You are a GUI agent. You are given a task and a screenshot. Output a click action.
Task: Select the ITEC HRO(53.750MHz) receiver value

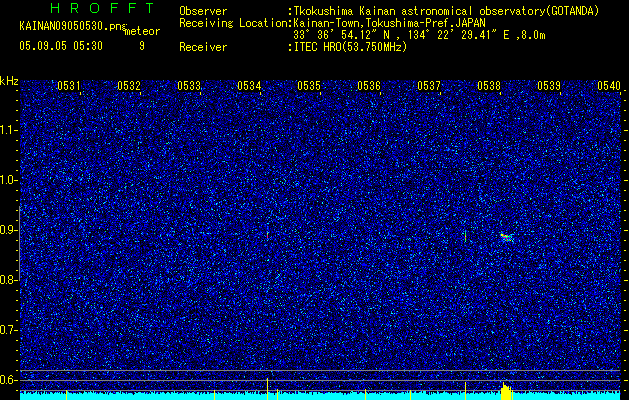[x=350, y=47]
